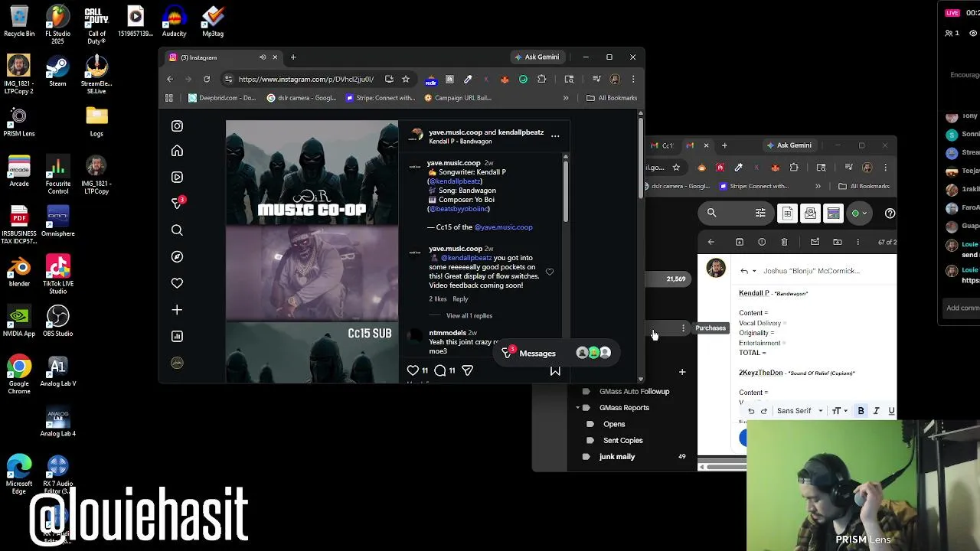Report spam on open Gmail message

click(x=762, y=242)
